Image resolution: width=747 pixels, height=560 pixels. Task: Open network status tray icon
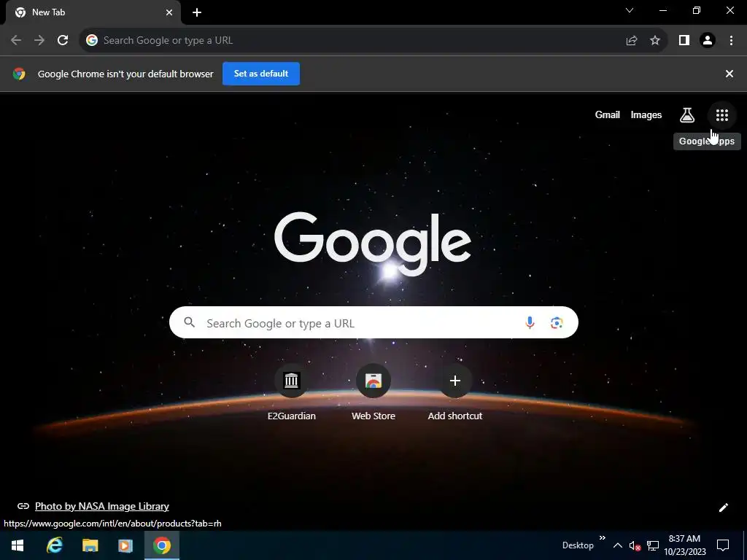[x=653, y=545]
